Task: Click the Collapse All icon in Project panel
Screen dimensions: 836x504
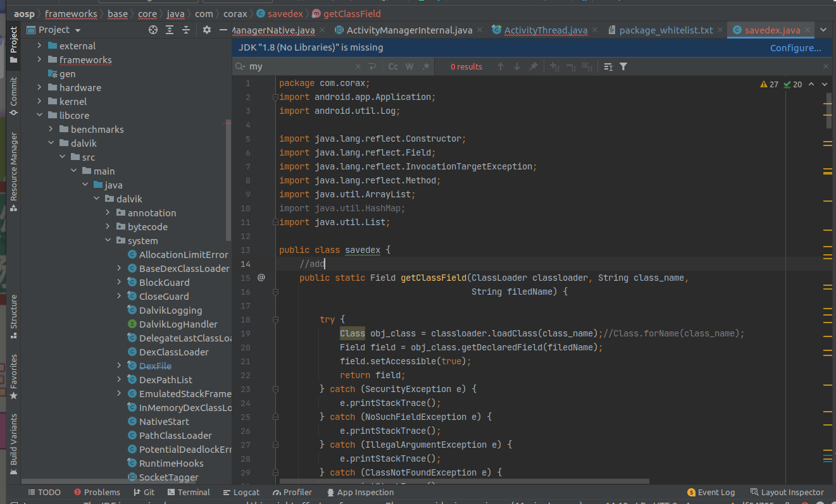Action: pos(186,30)
